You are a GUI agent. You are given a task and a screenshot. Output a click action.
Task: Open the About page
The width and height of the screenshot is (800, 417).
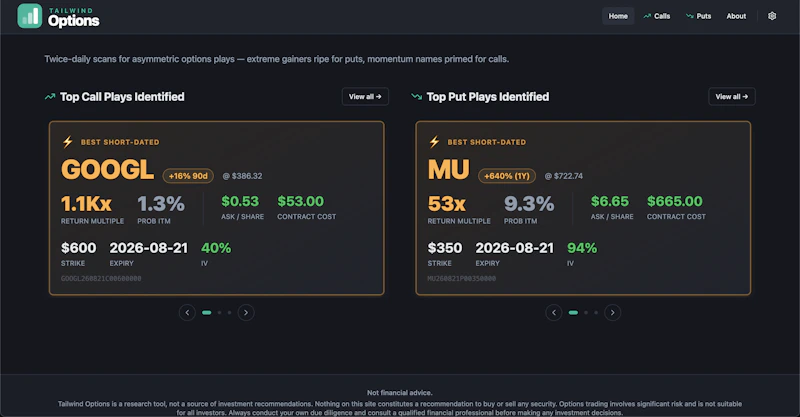click(736, 16)
